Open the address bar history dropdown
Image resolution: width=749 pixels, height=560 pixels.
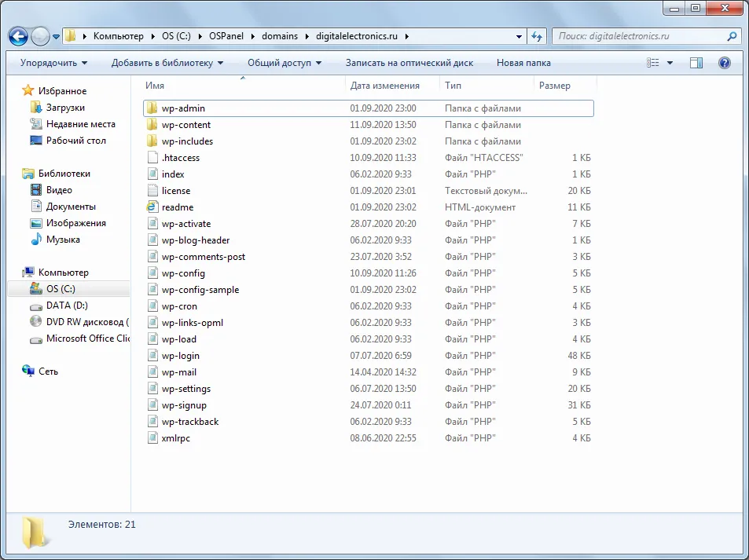pos(519,36)
